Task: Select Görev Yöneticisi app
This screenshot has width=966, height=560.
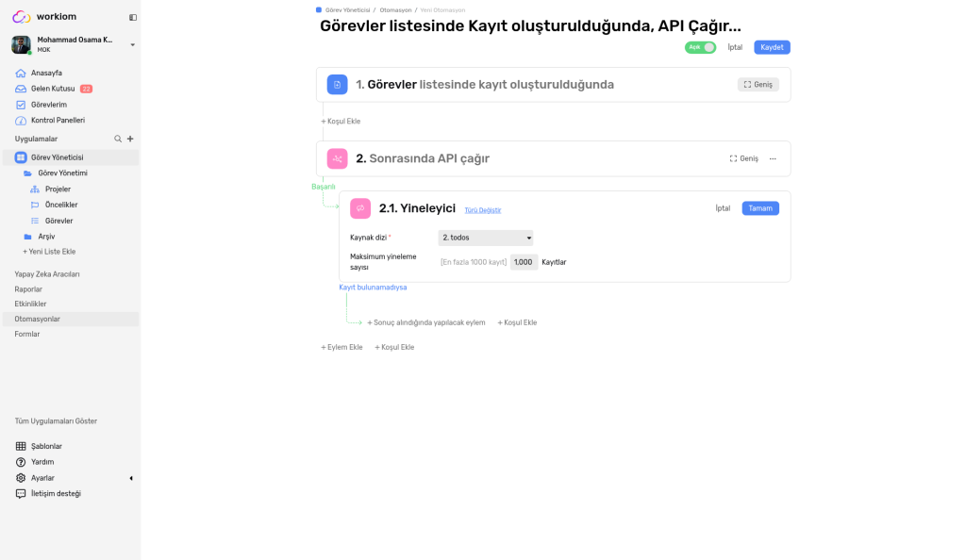Action: [x=71, y=157]
